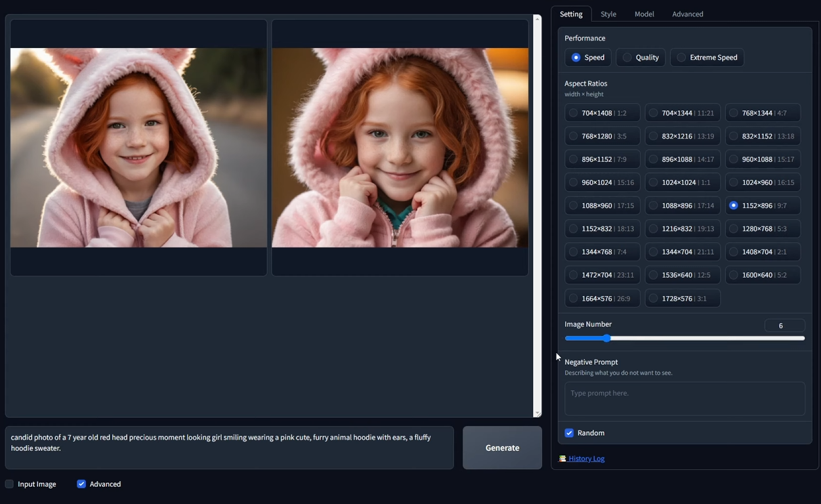Screen dimensions: 821x504
Task: Enable the Input Image checkbox
Action: pos(9,484)
